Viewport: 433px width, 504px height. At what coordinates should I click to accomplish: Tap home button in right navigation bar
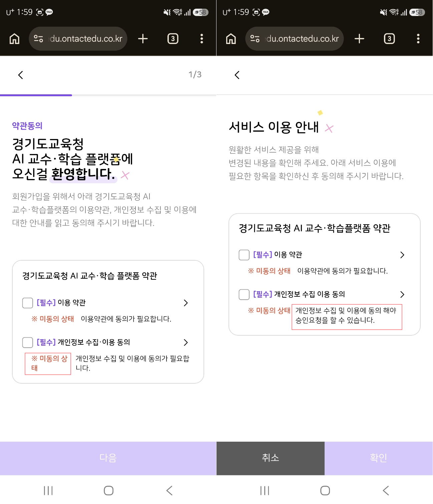(325, 491)
